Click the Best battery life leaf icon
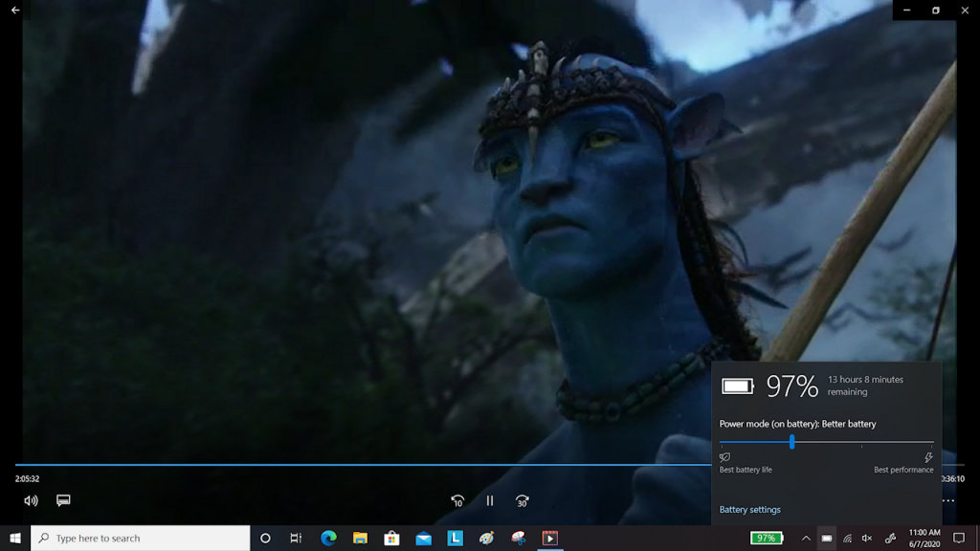This screenshot has width=980, height=551. coord(725,457)
